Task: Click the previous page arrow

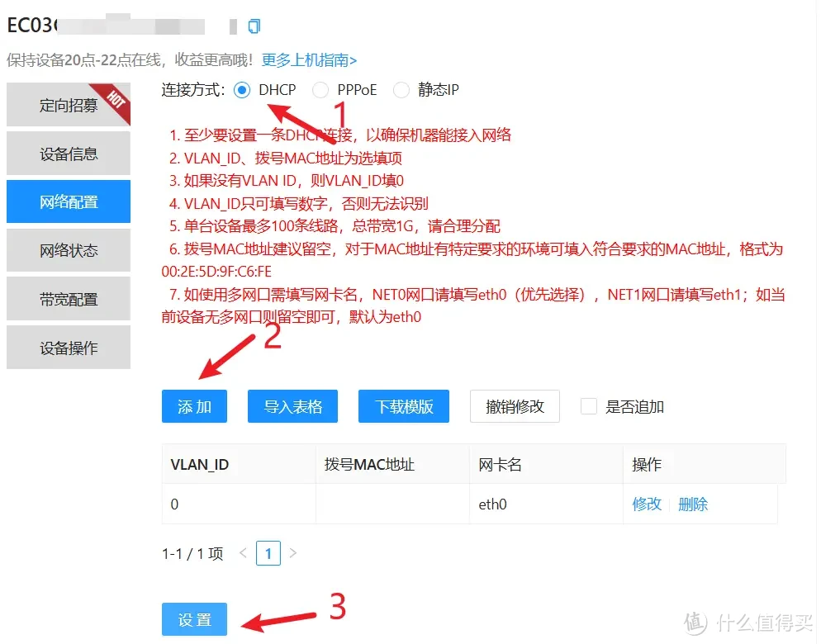Action: tap(244, 553)
